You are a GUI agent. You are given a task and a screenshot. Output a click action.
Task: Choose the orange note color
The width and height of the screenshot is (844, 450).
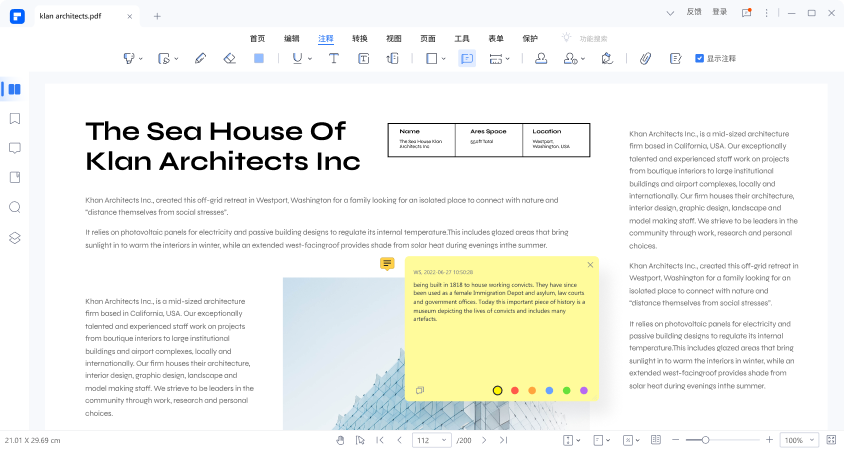pyautogui.click(x=532, y=390)
